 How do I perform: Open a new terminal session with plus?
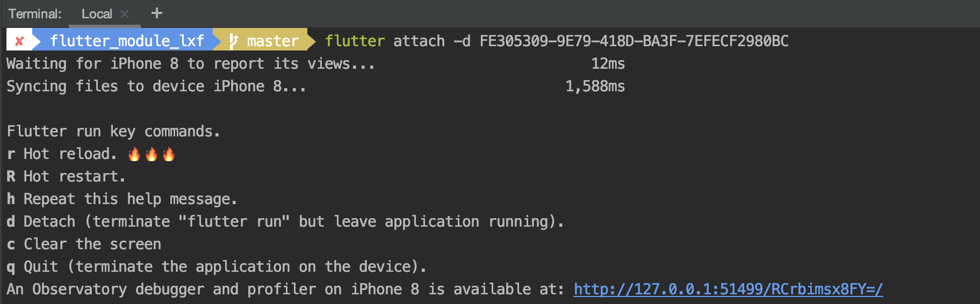[x=156, y=13]
